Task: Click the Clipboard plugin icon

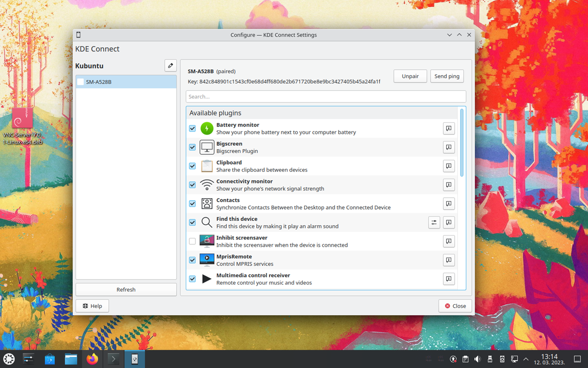Action: click(x=207, y=166)
